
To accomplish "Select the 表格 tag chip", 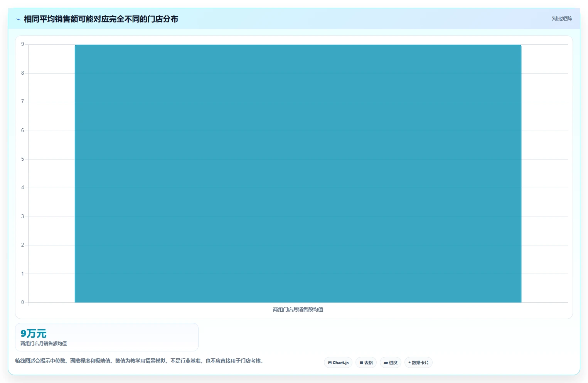I will 366,363.
